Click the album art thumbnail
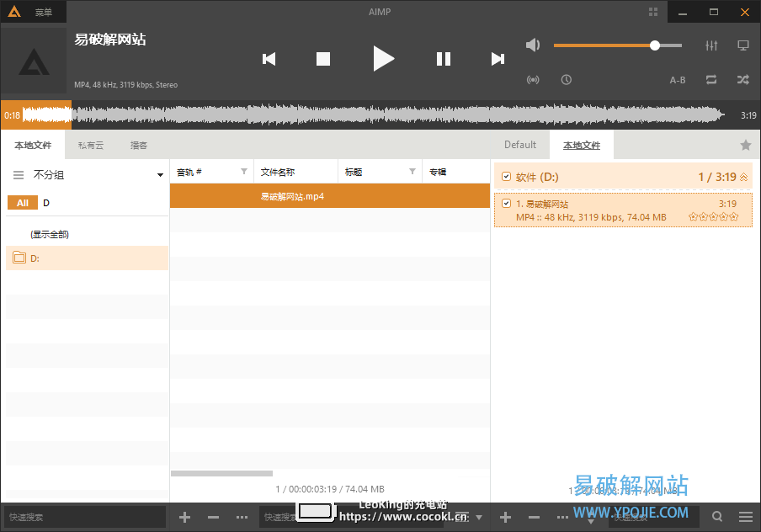The width and height of the screenshot is (761, 532). click(34, 61)
